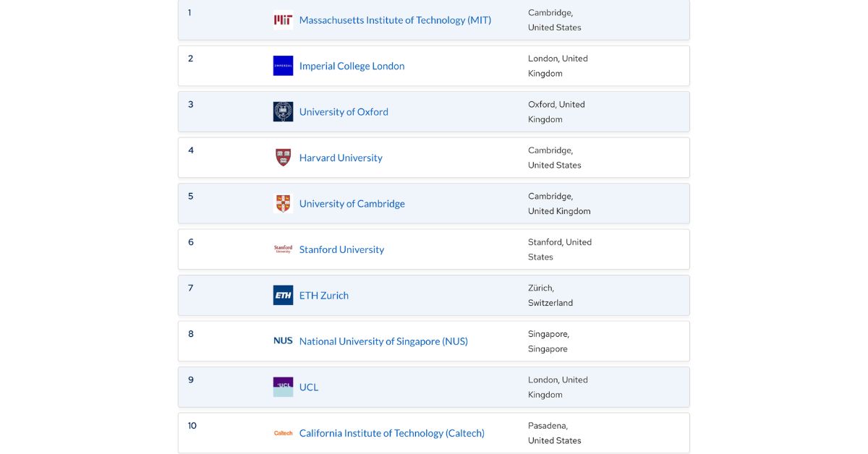Open the ETH Zurich link
868x454 pixels.
[x=323, y=296]
